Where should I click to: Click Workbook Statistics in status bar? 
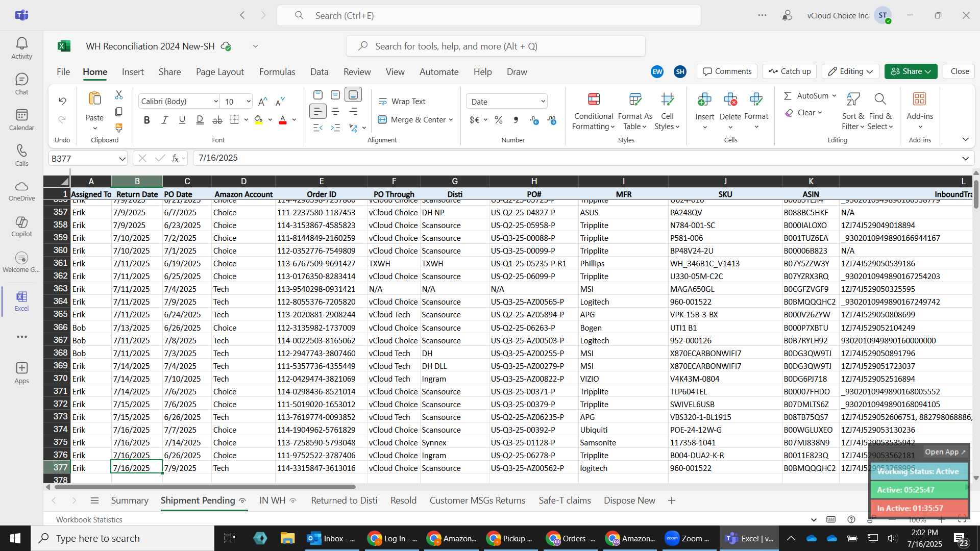pyautogui.click(x=89, y=519)
